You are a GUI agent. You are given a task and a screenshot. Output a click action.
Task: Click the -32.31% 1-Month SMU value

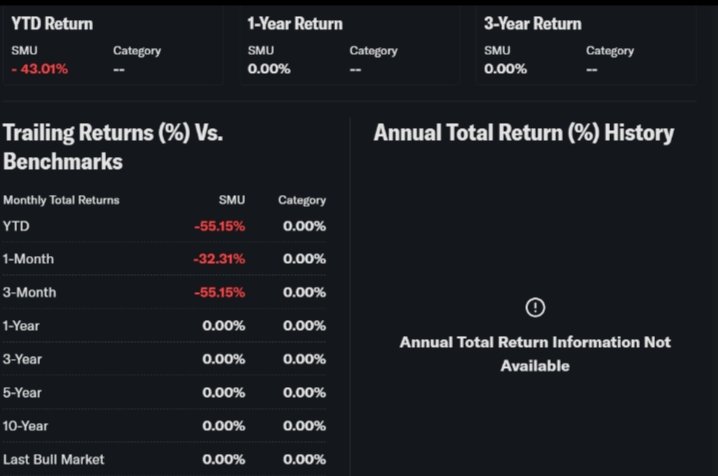click(x=219, y=259)
